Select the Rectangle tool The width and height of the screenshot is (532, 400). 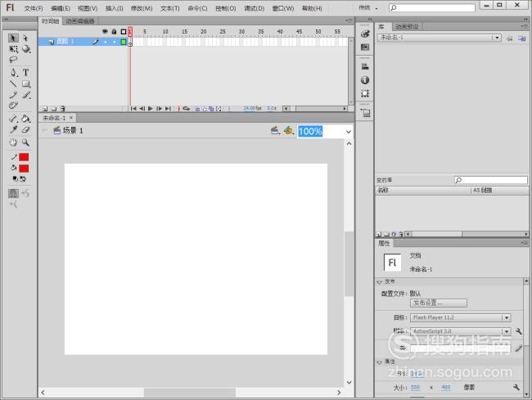tap(26, 83)
